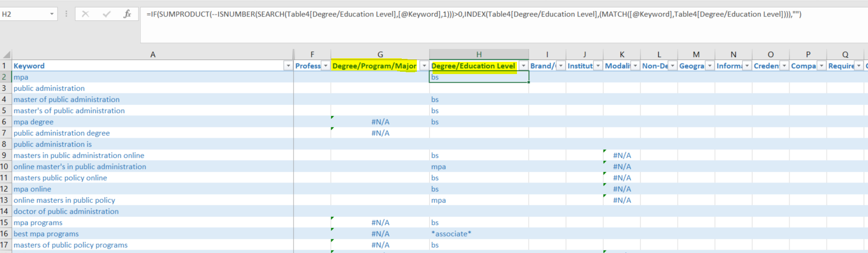Click the #N/A cell in G16
Image resolution: width=868 pixels, height=253 pixels.
coord(380,234)
